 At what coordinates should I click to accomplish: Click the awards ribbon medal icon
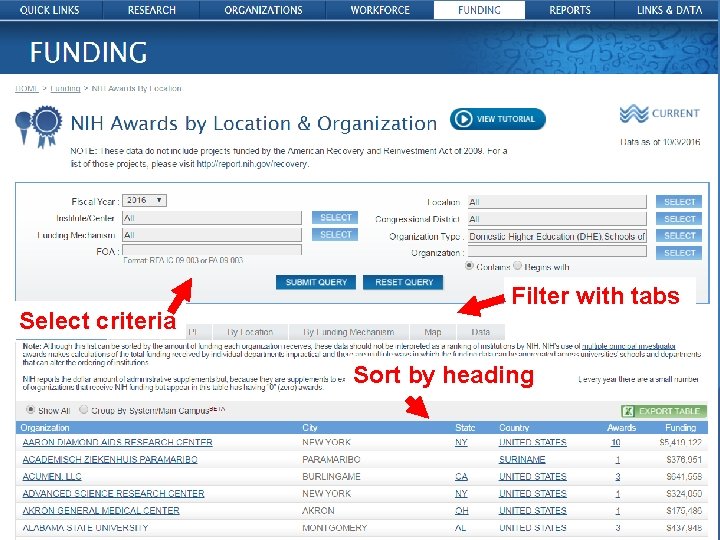coord(39,126)
